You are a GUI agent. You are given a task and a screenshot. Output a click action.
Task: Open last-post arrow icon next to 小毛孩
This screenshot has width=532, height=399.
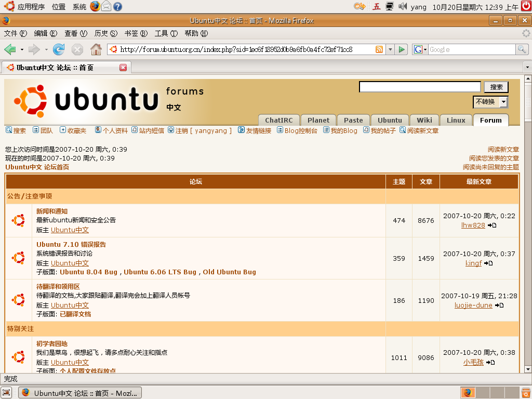[490, 362]
